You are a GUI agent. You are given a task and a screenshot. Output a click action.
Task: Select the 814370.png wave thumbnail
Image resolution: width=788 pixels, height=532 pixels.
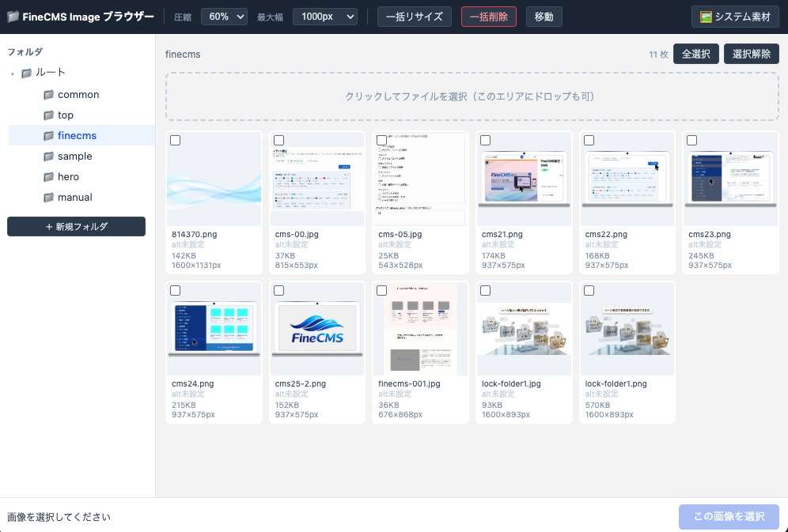[x=214, y=179]
